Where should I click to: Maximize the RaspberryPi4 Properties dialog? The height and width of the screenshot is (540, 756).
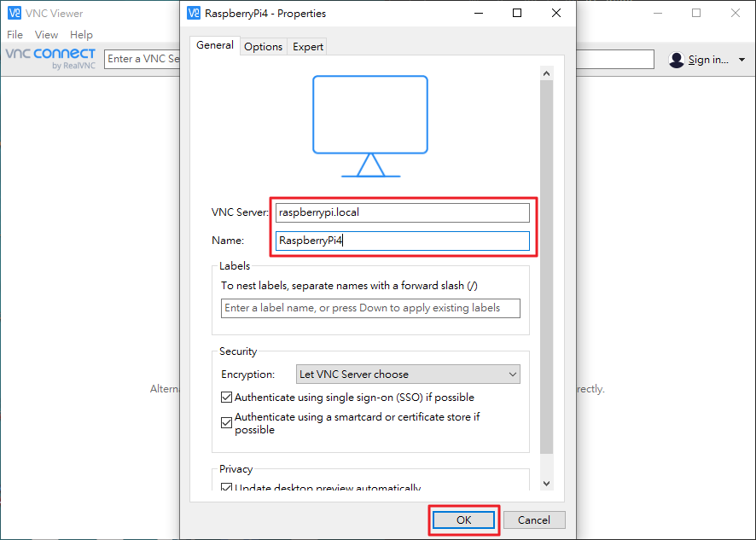pos(517,13)
